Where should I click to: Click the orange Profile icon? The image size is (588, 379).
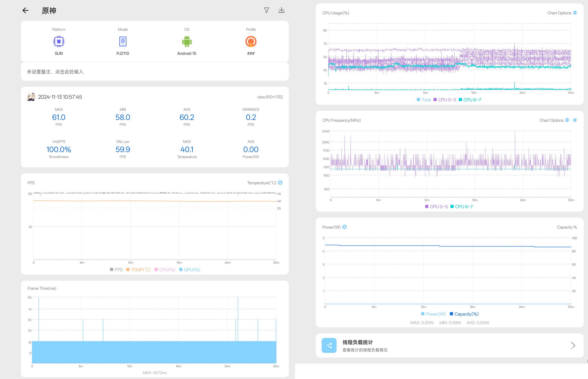(251, 41)
